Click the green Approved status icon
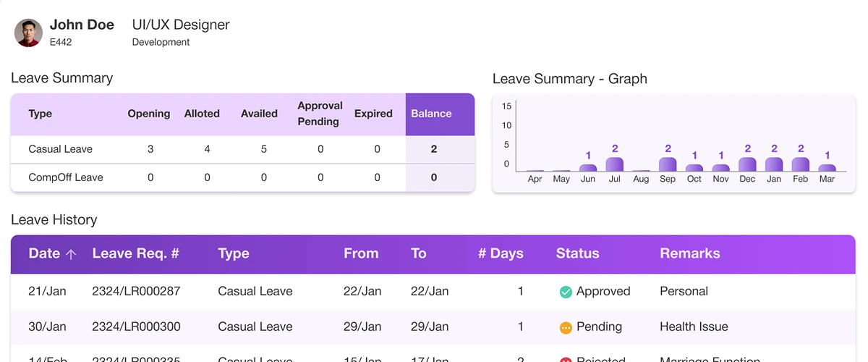Viewport: 868px width, 362px height. [566, 292]
